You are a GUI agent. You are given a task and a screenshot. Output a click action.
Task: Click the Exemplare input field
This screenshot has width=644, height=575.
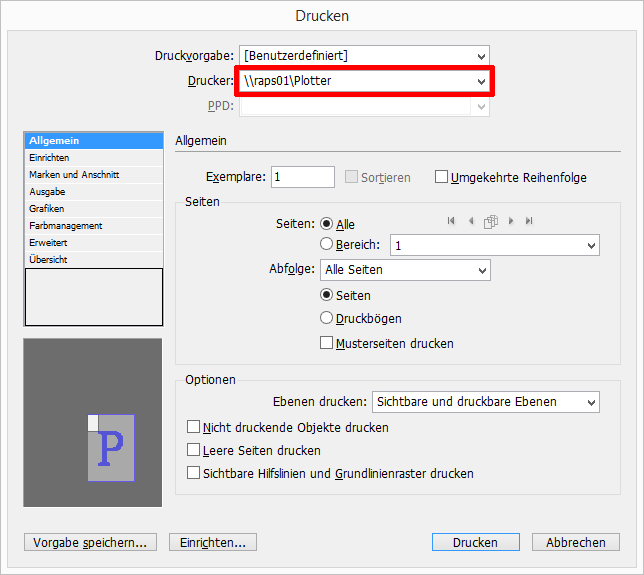(303, 177)
